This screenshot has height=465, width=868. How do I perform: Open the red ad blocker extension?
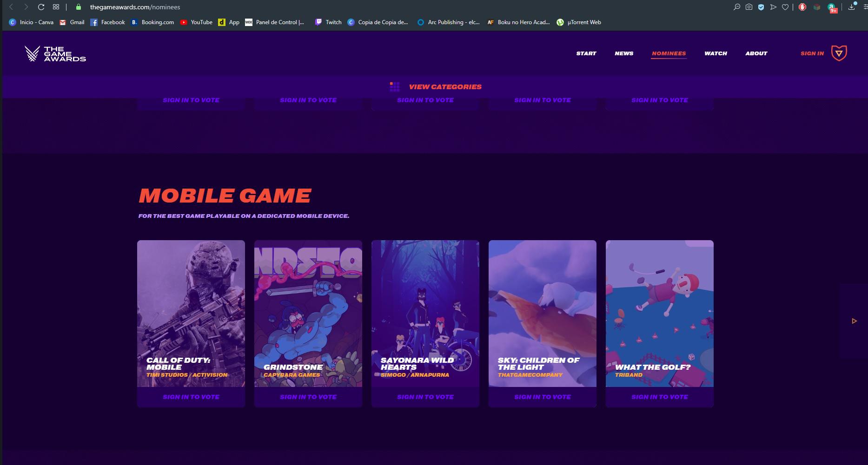click(802, 7)
